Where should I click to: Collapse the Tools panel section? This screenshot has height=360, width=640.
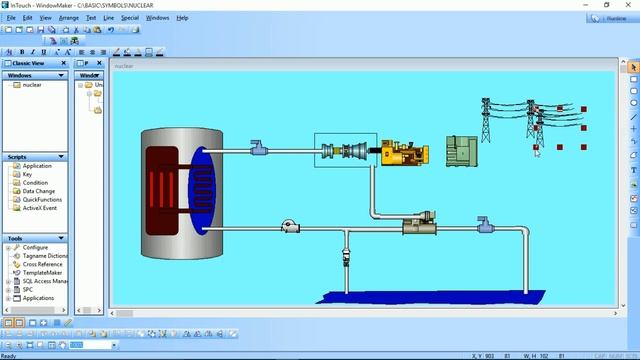pos(61,238)
